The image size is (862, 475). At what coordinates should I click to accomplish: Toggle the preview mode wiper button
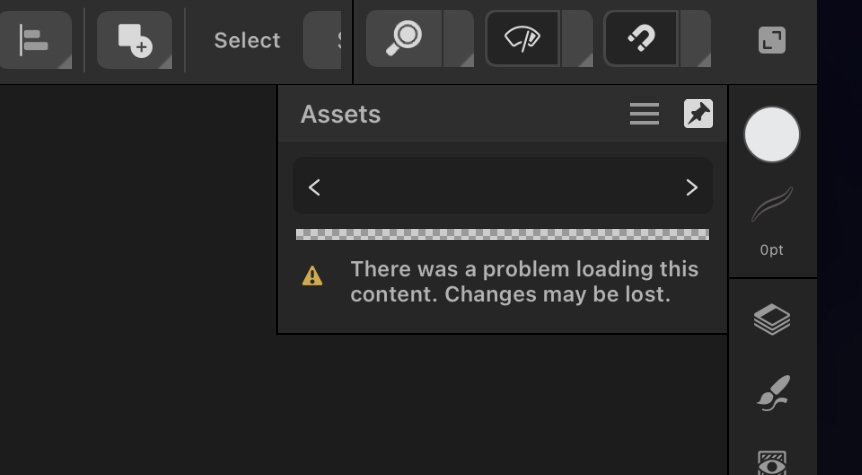(522, 38)
